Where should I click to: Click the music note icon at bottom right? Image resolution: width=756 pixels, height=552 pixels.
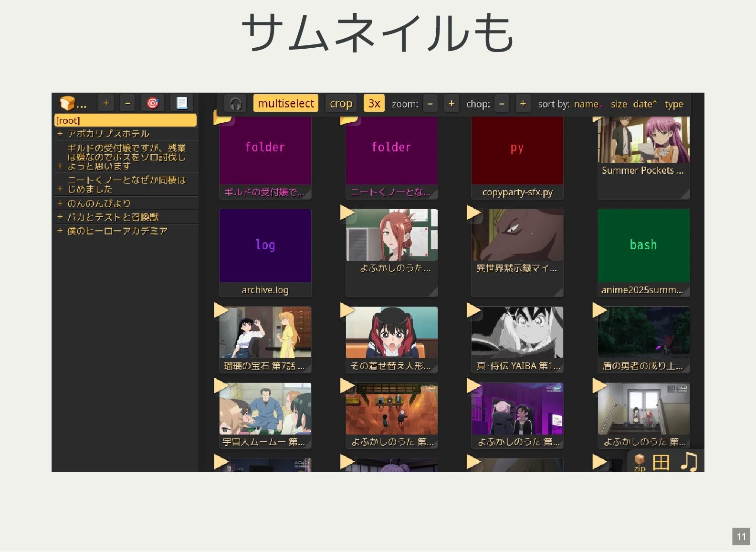[x=688, y=462]
